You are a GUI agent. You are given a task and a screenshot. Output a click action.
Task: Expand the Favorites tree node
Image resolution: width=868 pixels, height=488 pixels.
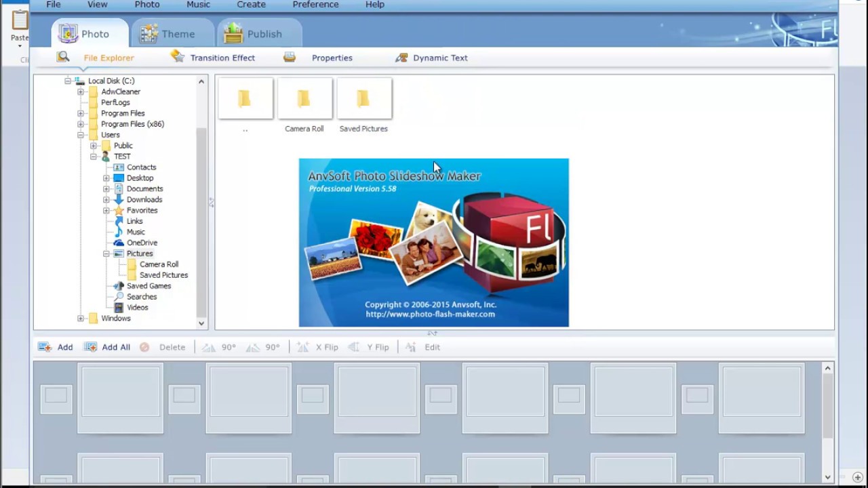pyautogui.click(x=106, y=211)
